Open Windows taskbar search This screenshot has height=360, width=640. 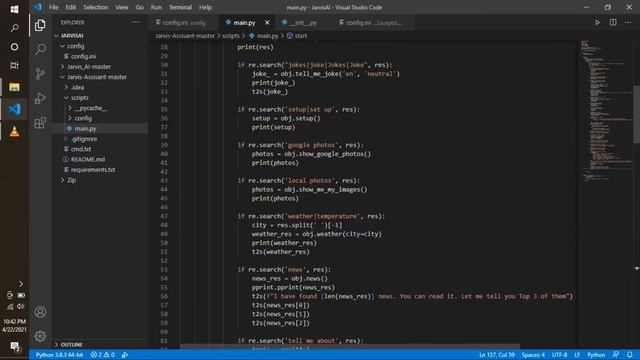coord(14,28)
